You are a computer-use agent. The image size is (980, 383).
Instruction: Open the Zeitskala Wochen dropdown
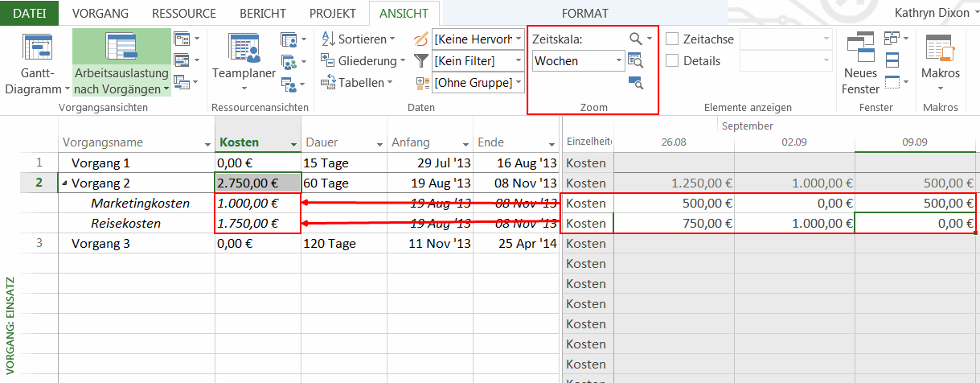pyautogui.click(x=618, y=60)
